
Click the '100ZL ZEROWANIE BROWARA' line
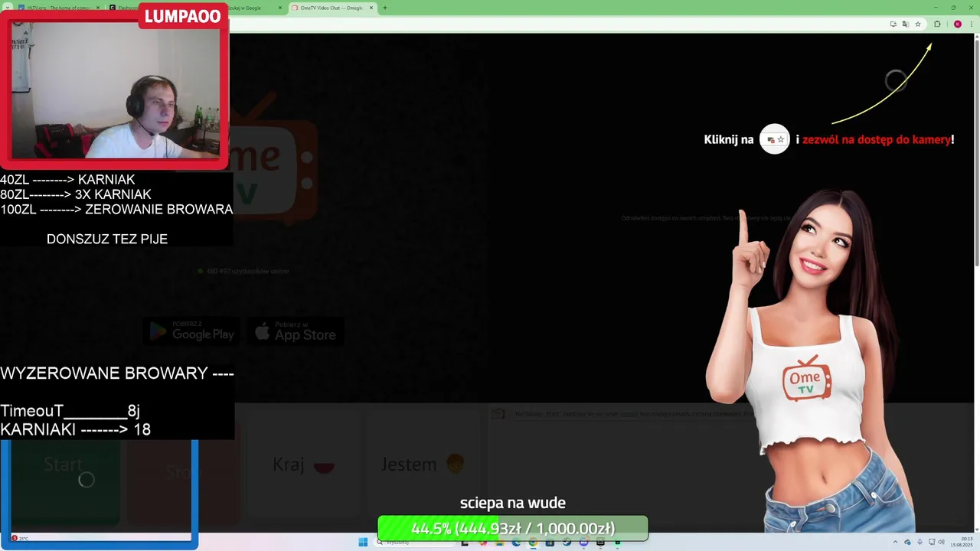(x=116, y=209)
